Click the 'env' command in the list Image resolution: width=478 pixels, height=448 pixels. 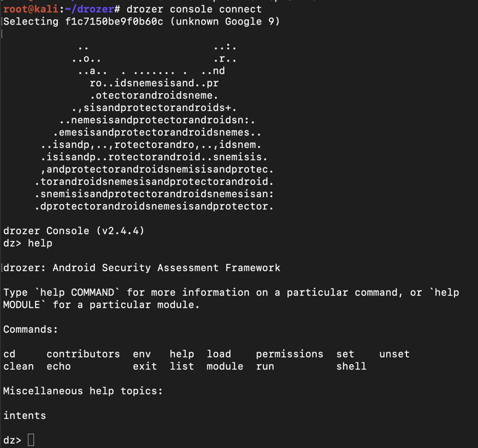coord(142,354)
